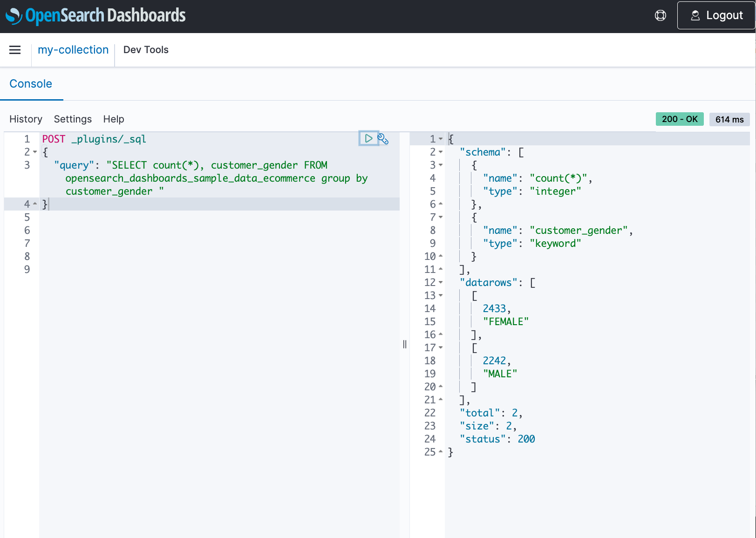Open the hamburger navigation menu
Image resolution: width=756 pixels, height=538 pixels.
pos(15,50)
